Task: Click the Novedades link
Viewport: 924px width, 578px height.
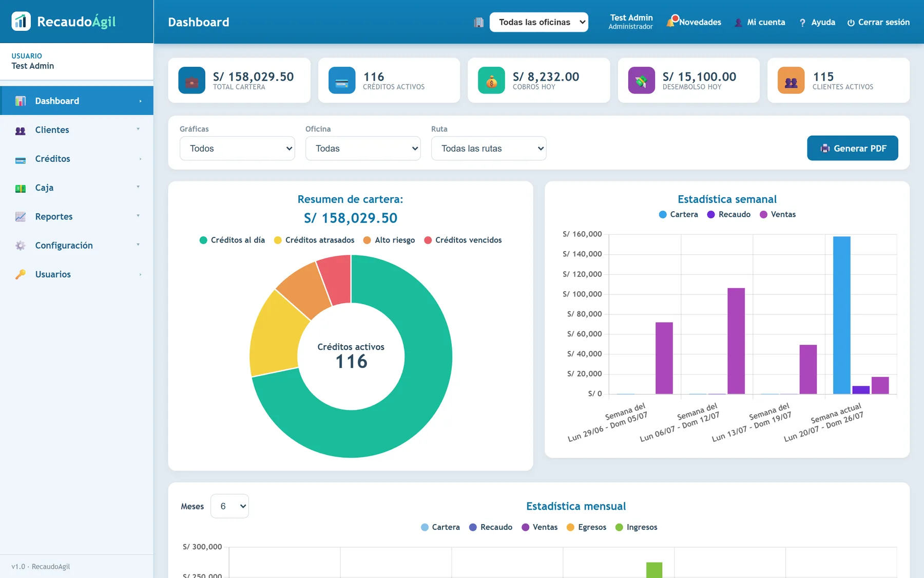Action: [x=694, y=22]
